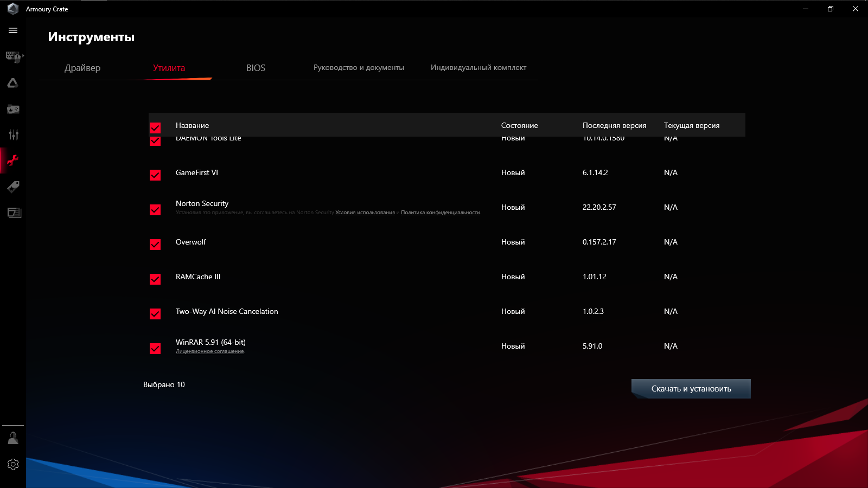
Task: Uncheck the Two-Way AI Noise Cancelation checkbox
Action: pyautogui.click(x=155, y=314)
